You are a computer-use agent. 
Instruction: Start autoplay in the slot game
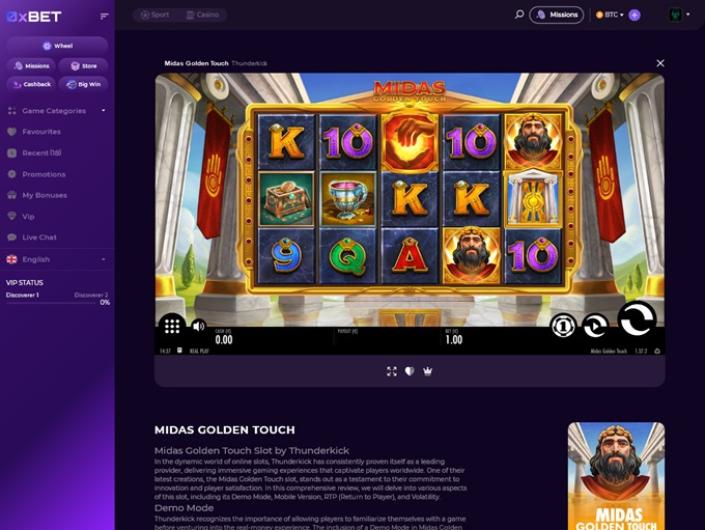595,325
